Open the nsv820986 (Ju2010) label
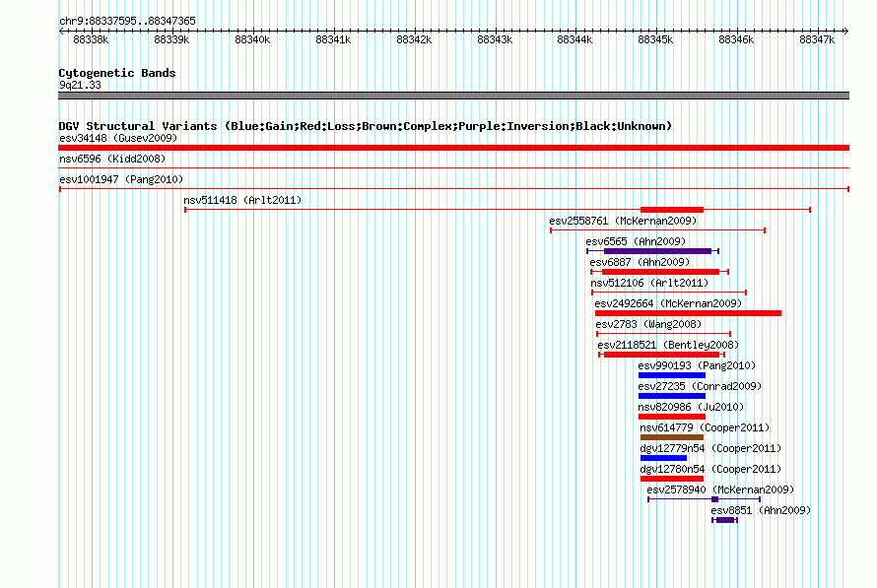 [692, 407]
